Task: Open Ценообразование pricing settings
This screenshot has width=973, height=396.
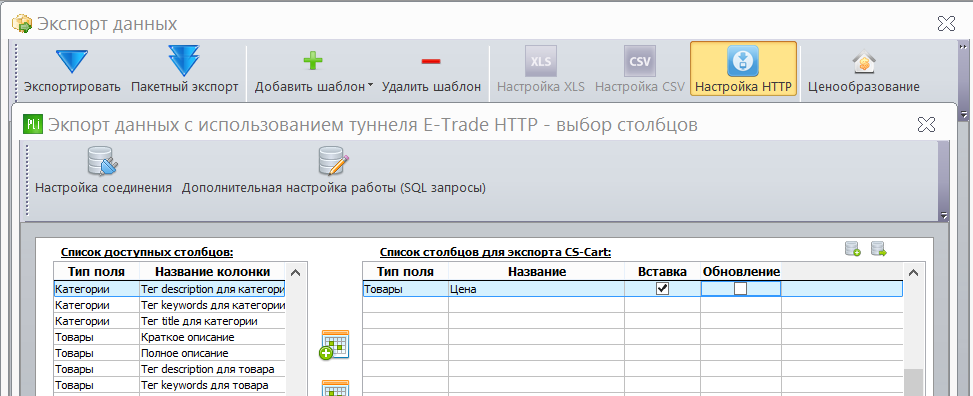Action: 863,70
